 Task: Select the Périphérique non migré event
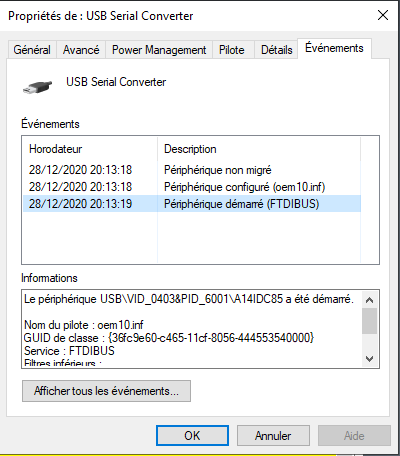point(192,170)
